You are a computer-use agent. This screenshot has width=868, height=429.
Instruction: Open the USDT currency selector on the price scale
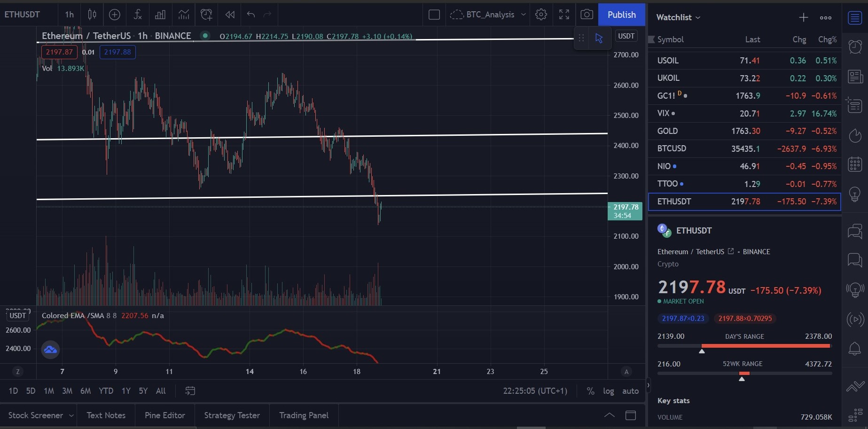click(x=626, y=36)
